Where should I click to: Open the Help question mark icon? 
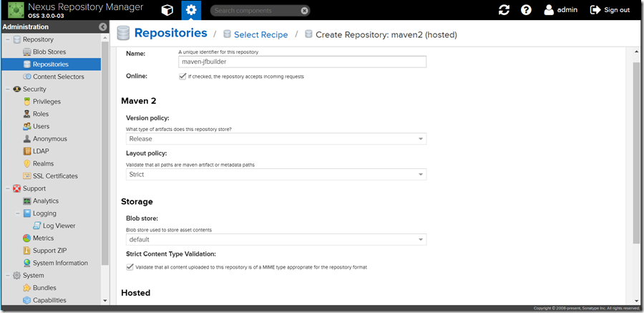coord(526,10)
